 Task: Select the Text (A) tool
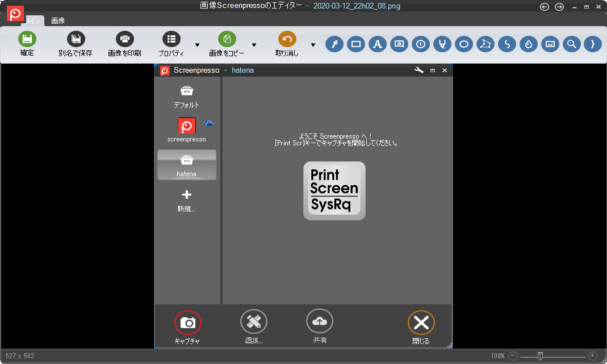click(x=378, y=44)
